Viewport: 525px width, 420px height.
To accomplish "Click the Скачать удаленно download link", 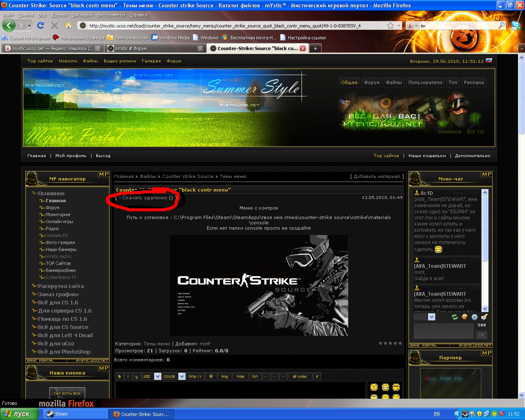I will coord(145,198).
